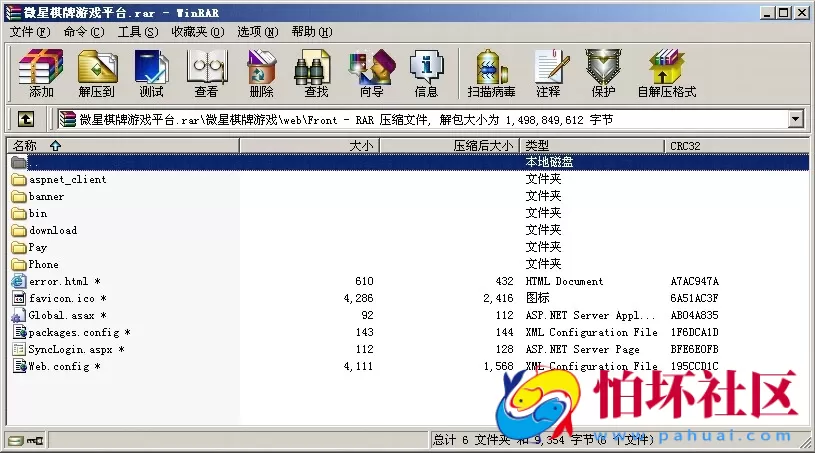Click type cell "ASP.NET Server Page"
Viewport: 815px width, 453px height.
pyautogui.click(x=583, y=350)
